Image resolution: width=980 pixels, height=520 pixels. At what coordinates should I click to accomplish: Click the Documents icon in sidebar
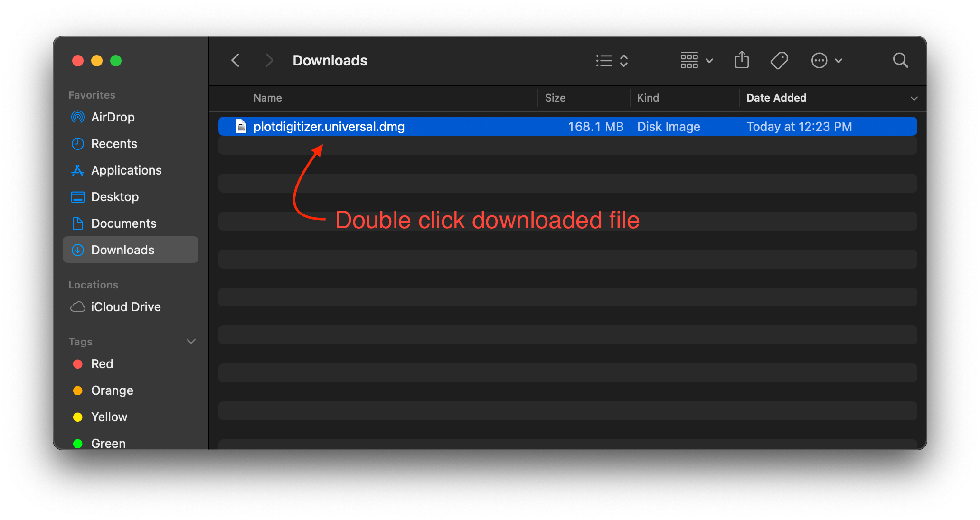[80, 223]
